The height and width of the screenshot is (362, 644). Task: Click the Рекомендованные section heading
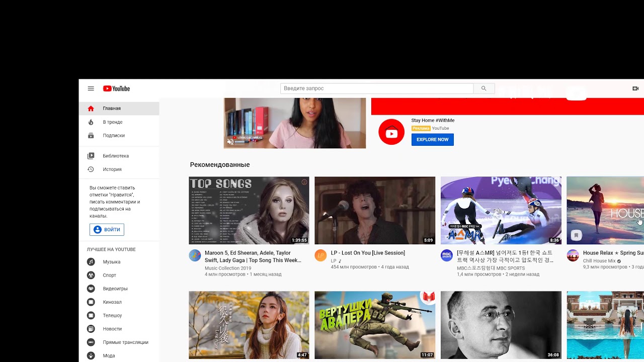(x=220, y=165)
